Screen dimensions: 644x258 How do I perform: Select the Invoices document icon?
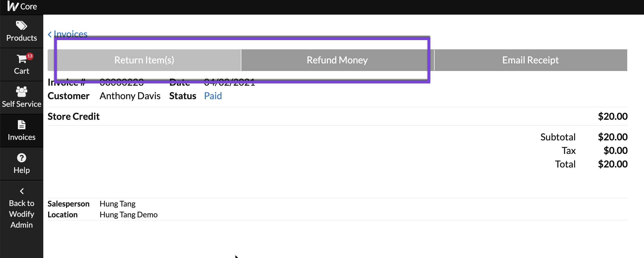pyautogui.click(x=22, y=125)
